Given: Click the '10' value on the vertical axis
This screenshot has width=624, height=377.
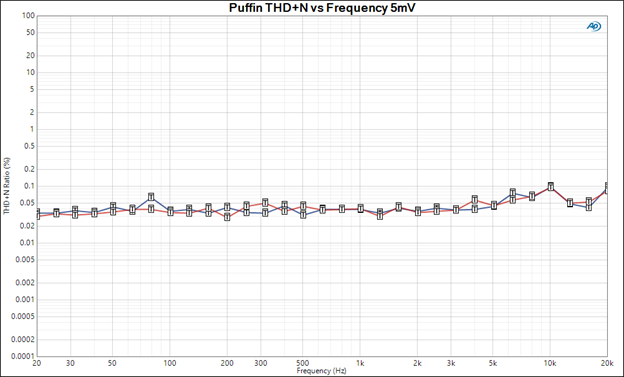Looking at the screenshot, I should 31,72.
